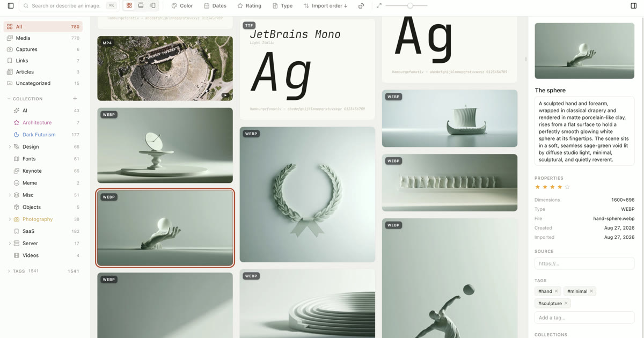This screenshot has width=644, height=338.
Task: Open the Captures section
Action: tap(43, 49)
